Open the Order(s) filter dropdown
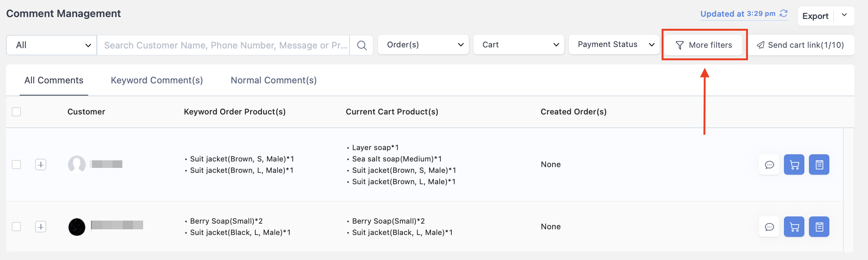Viewport: 868px width, 260px height. [x=423, y=45]
